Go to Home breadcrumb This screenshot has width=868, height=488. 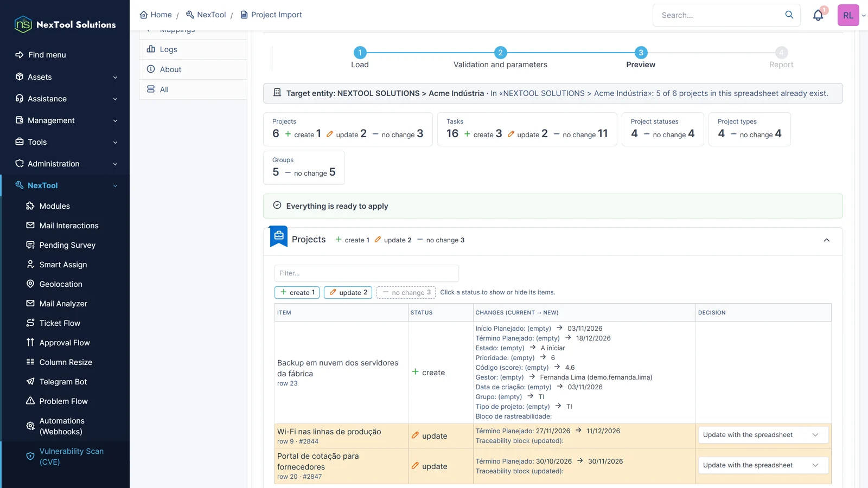156,15
